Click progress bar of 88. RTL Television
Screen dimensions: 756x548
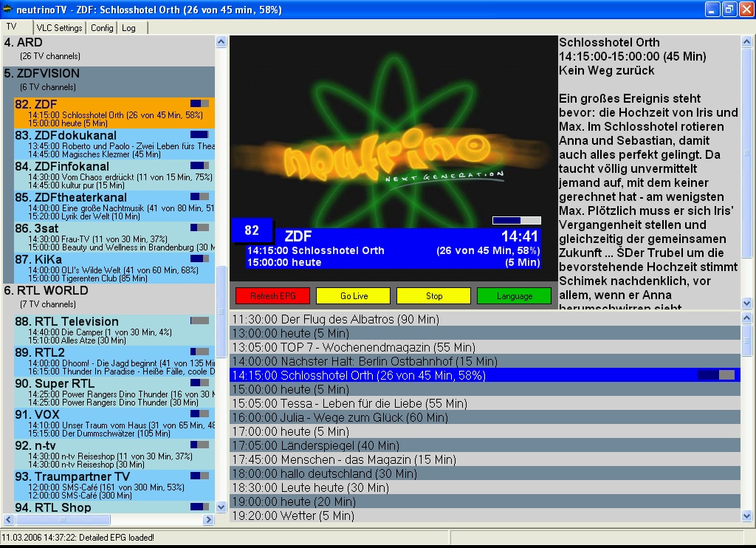199,321
